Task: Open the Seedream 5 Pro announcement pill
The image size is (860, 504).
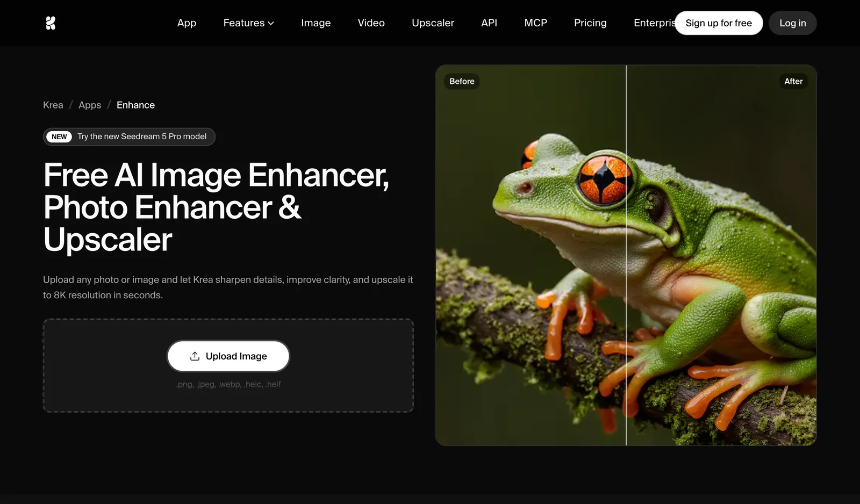Action: tap(129, 136)
